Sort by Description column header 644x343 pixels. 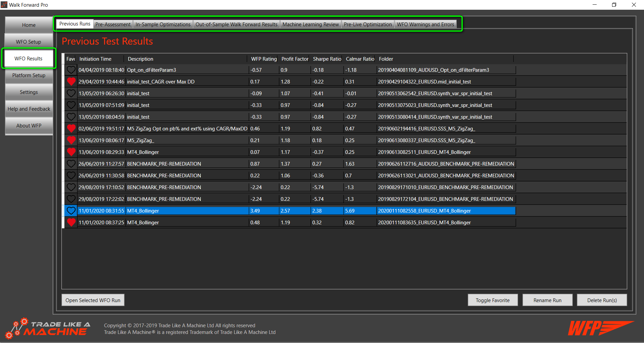pos(187,59)
